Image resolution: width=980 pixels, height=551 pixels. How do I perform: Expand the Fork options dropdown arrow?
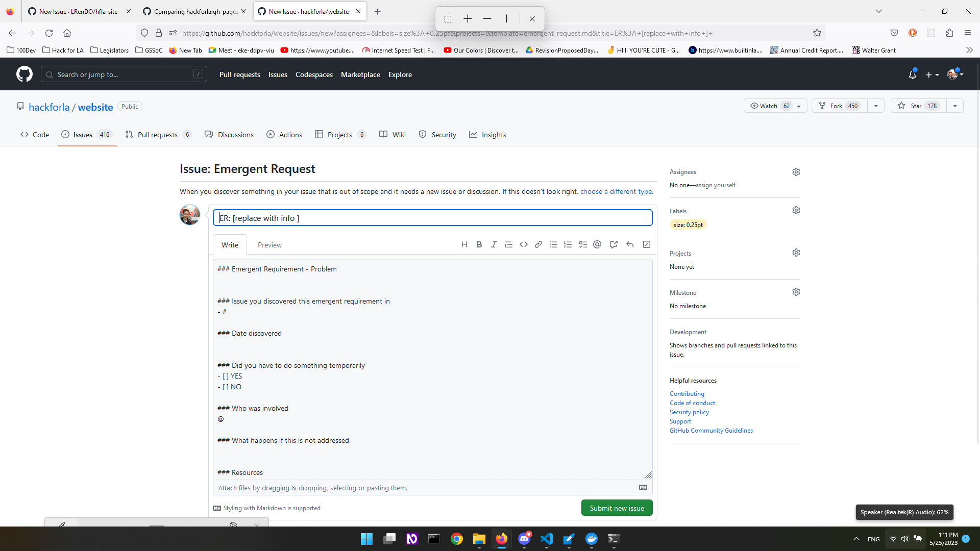tap(876, 106)
